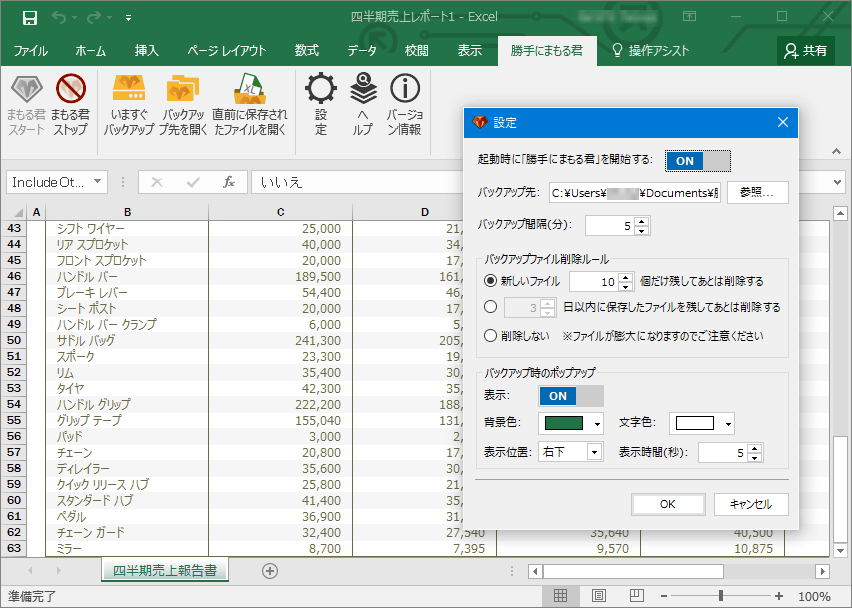Switch to the ホーム tab
The height and width of the screenshot is (608, 852).
[90, 51]
